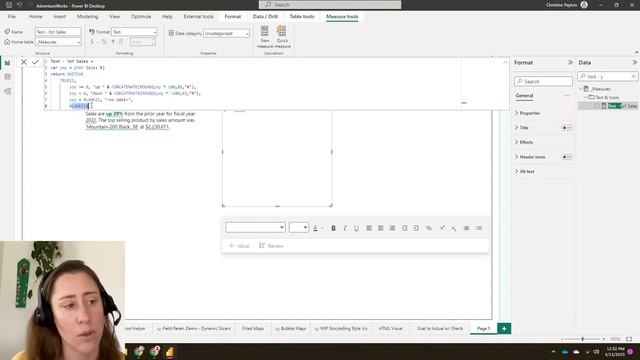Click the Review button in text toolbar
640x360 pixels.
[271, 246]
